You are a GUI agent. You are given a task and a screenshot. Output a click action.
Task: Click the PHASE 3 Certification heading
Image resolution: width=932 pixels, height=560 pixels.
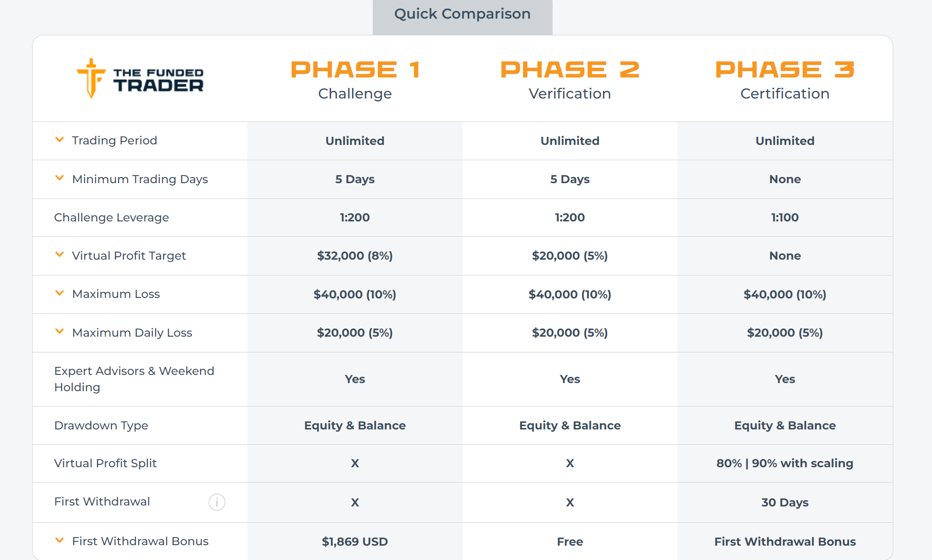[785, 80]
